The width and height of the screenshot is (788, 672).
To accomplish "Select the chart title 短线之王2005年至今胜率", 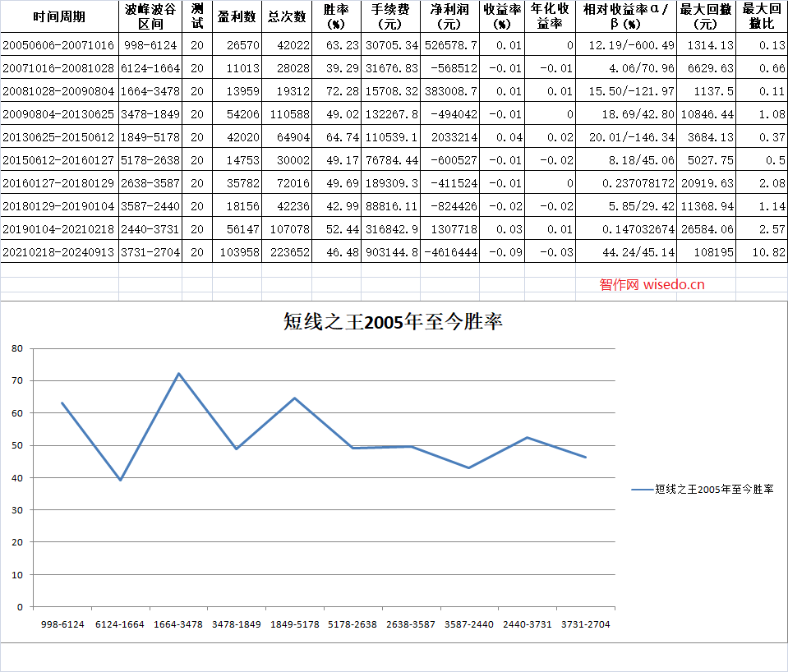I will coord(393,323).
